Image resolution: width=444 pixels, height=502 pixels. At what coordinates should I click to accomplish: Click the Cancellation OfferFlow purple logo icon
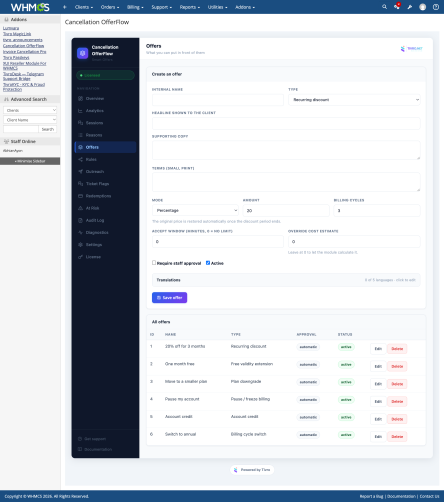83,53
